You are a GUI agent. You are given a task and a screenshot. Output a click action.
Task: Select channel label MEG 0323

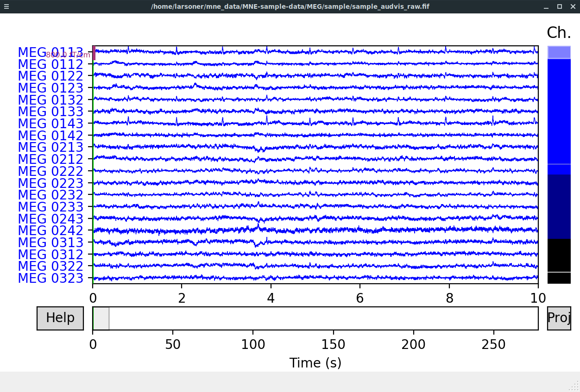click(x=50, y=278)
